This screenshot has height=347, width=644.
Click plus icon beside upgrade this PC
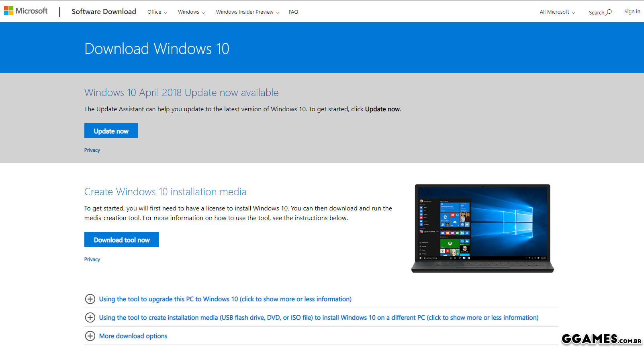coord(90,299)
